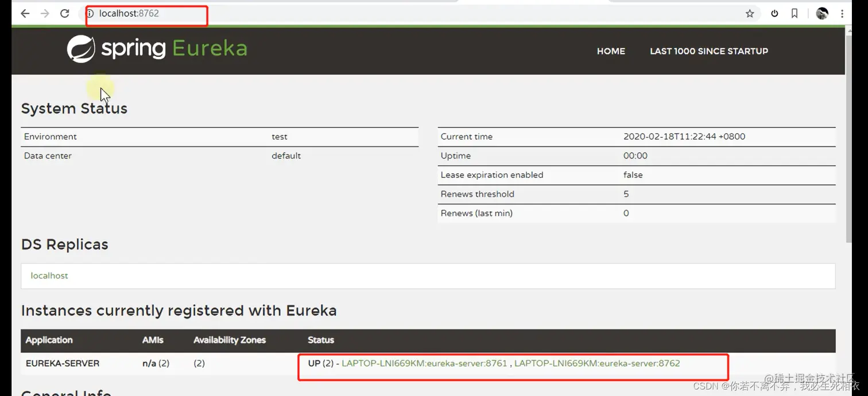Click the DS Replicas heading
868x396 pixels.
click(x=65, y=244)
